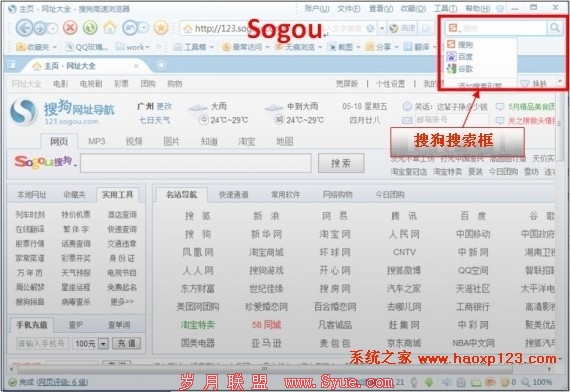Expand the back history dropdown arrow
Screen dimensions: 570x392
(53, 28)
